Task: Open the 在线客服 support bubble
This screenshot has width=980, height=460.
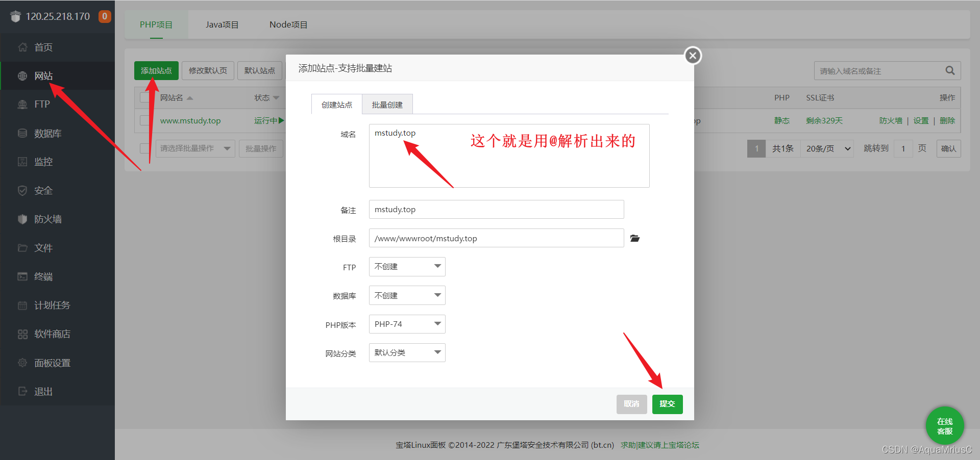Action: coord(945,426)
